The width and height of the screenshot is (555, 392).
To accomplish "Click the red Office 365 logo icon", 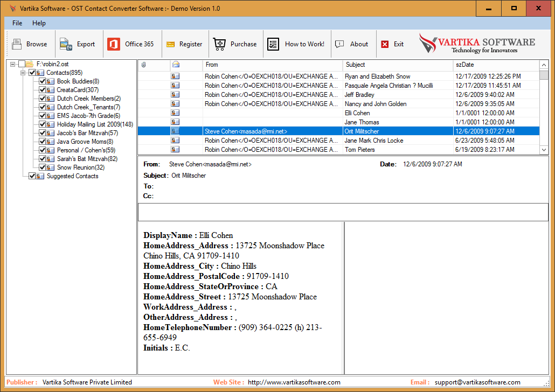I will pyautogui.click(x=114, y=44).
